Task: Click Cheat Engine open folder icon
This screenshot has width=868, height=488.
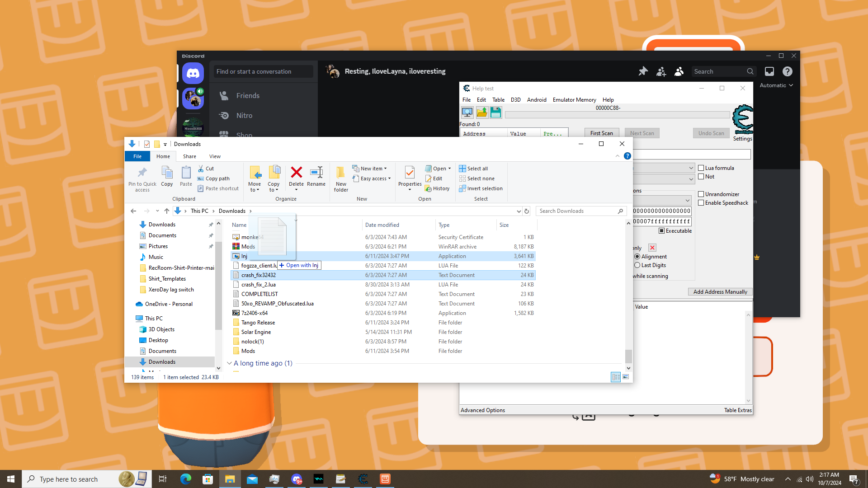Action: click(481, 113)
